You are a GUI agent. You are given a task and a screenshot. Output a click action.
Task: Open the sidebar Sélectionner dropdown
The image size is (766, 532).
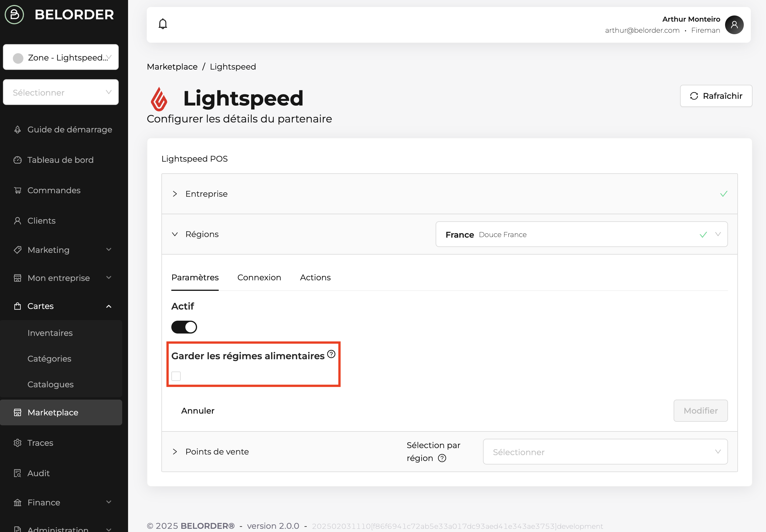pyautogui.click(x=61, y=92)
